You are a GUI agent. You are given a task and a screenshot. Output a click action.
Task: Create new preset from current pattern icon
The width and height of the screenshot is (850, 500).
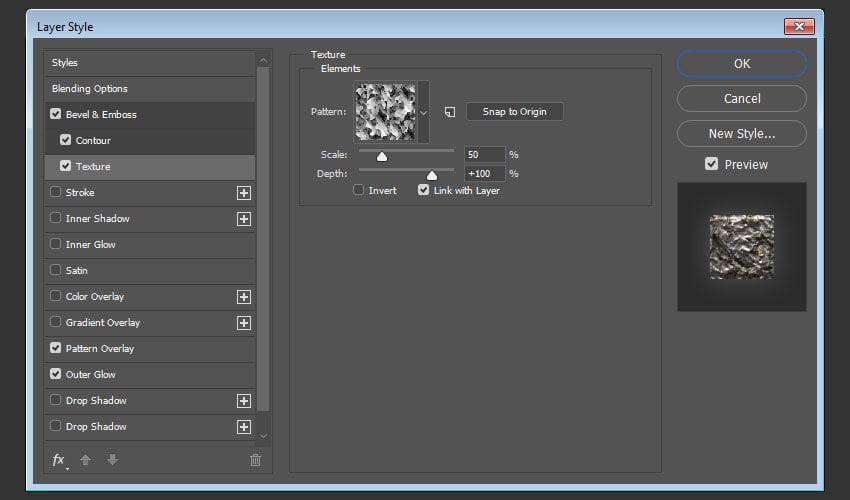450,112
